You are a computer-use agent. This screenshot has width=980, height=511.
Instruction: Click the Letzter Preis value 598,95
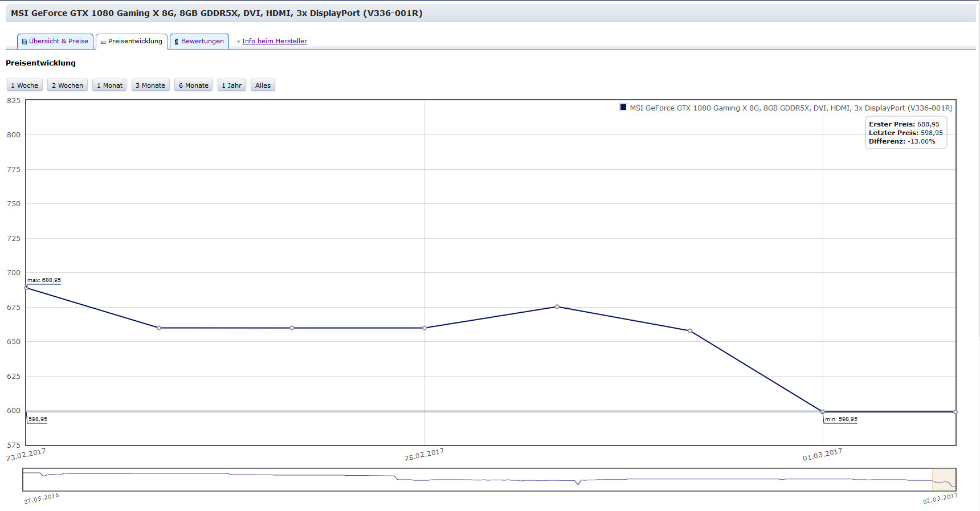tap(932, 133)
